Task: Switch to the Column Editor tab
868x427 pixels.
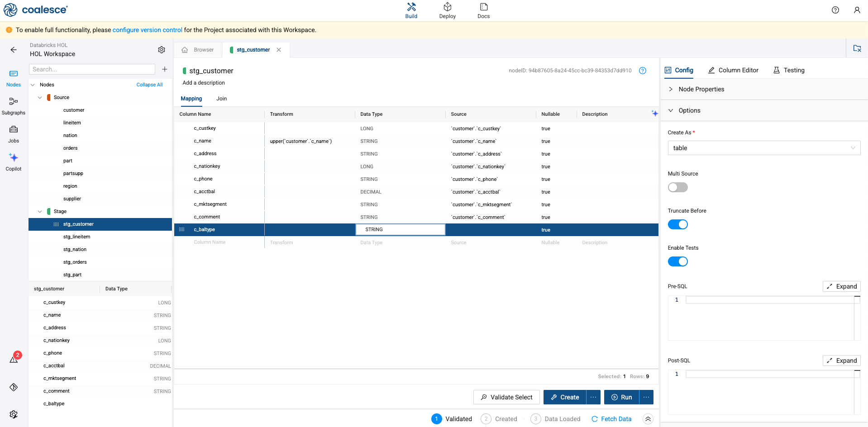Action: 733,70
